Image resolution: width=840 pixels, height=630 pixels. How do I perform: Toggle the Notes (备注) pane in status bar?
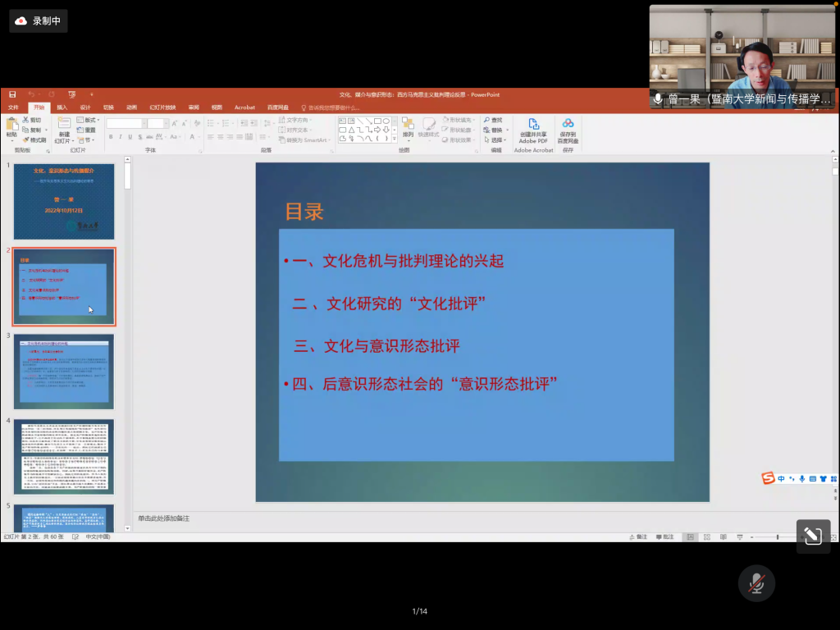[x=638, y=536]
